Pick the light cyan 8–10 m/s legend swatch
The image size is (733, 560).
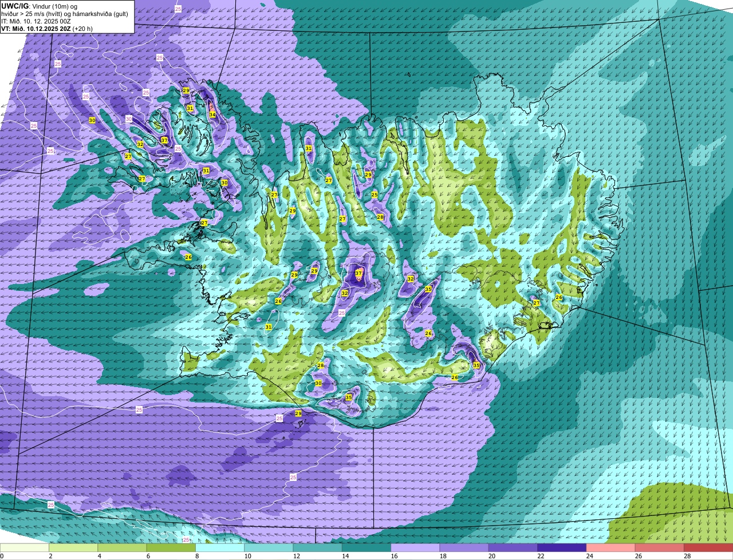[220, 547]
